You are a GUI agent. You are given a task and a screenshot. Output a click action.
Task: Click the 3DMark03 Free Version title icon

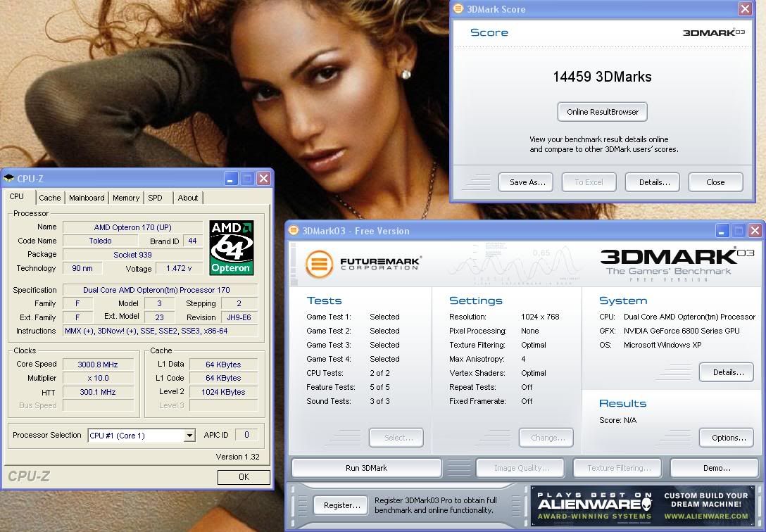(294, 230)
